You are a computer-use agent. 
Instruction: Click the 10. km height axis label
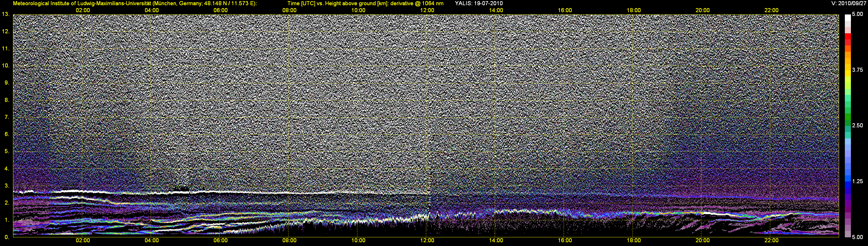click(x=6, y=65)
